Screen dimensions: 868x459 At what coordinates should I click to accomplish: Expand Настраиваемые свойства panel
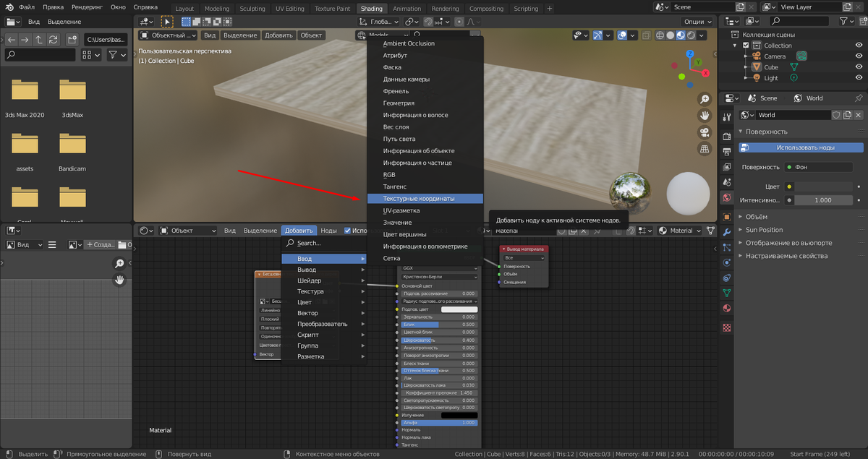(787, 256)
